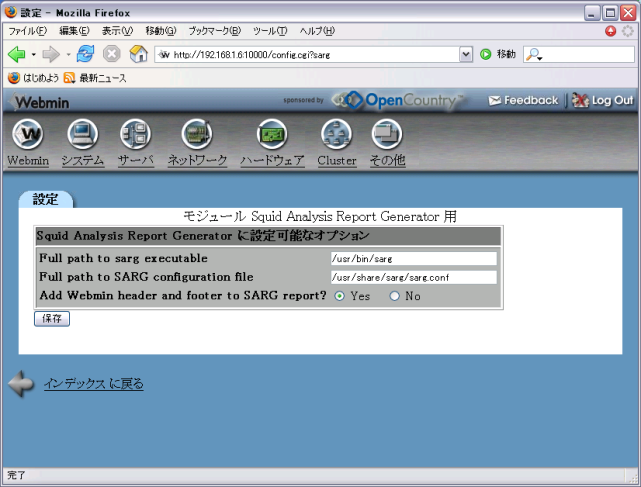Expand the URL address bar dropdown

pyautogui.click(x=466, y=54)
